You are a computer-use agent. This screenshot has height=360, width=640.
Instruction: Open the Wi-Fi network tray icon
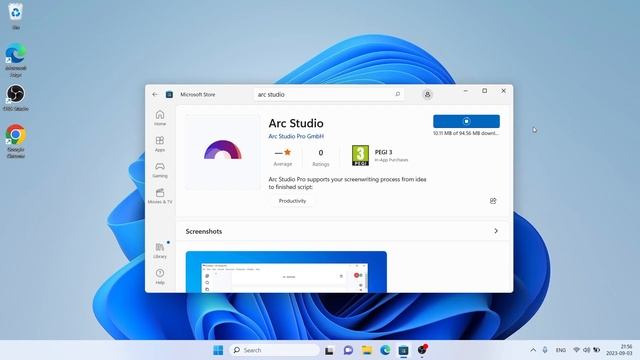pos(576,350)
